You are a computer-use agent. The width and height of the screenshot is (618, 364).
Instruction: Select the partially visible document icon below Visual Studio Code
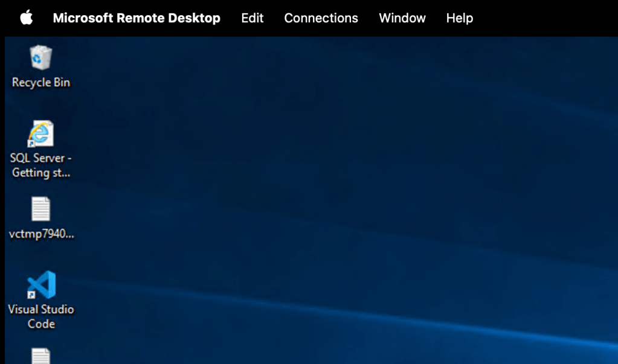(x=41, y=356)
